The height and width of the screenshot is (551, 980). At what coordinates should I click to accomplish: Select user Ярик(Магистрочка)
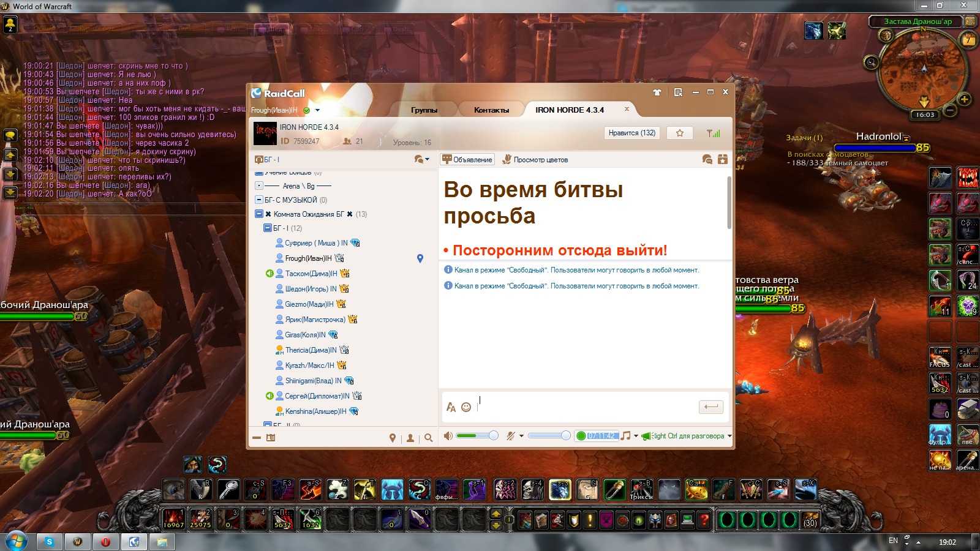click(x=315, y=320)
